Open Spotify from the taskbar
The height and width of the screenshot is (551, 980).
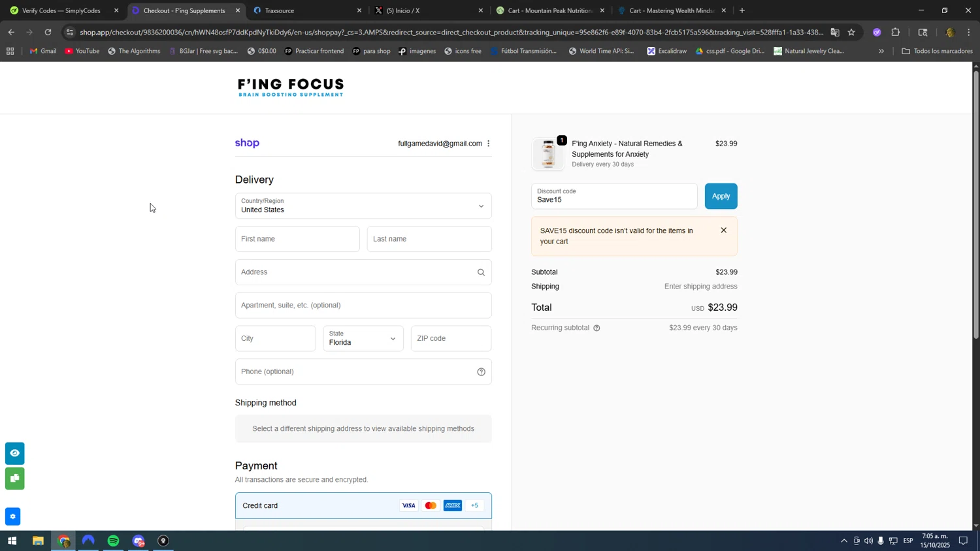(x=114, y=541)
